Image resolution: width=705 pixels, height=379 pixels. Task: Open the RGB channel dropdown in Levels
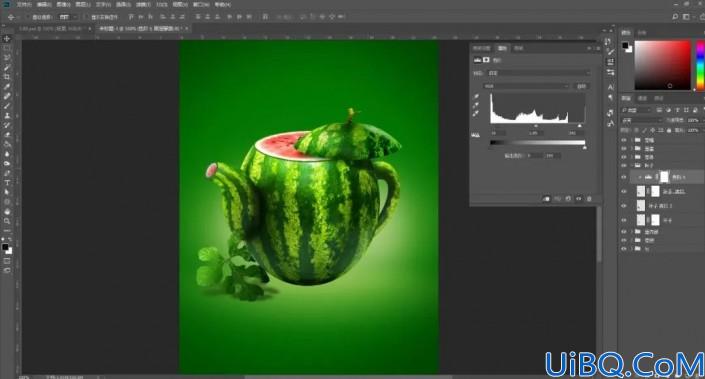(x=527, y=86)
